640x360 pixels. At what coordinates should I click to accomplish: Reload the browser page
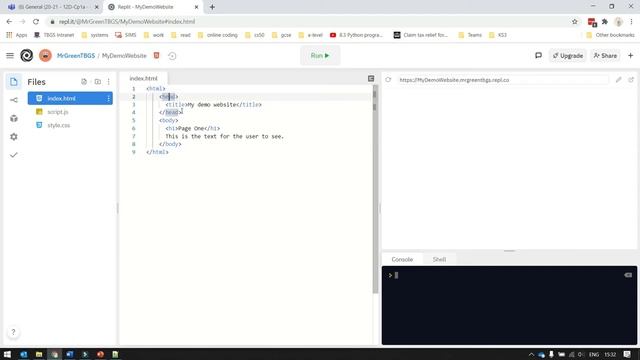pyautogui.click(x=36, y=22)
